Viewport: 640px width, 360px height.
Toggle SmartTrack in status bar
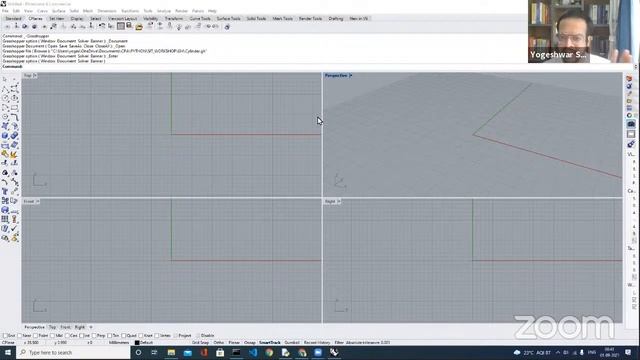click(269, 343)
